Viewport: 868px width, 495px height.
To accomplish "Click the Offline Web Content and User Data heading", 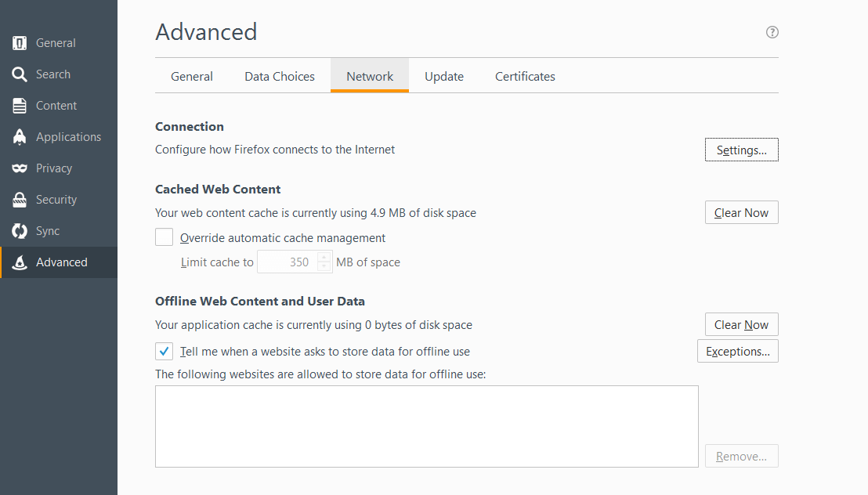I will (x=259, y=302).
